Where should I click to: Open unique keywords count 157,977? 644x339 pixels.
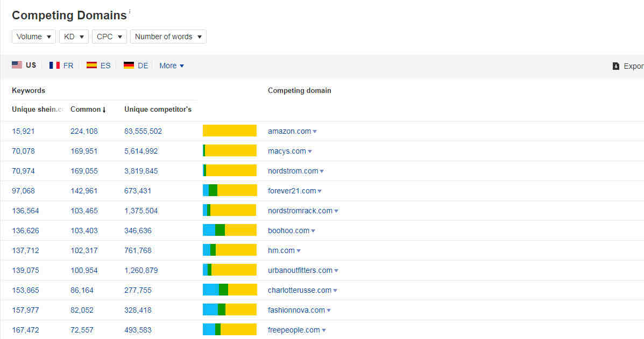[x=25, y=311]
